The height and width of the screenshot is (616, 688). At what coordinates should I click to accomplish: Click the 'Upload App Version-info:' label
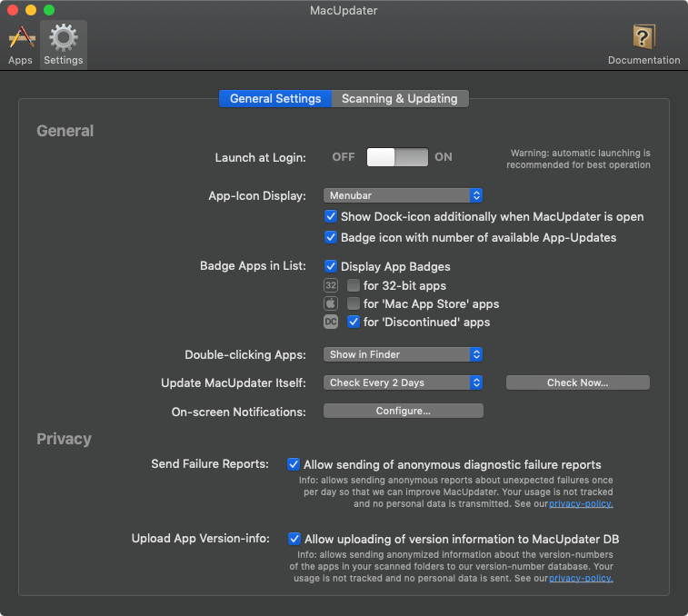coord(201,539)
